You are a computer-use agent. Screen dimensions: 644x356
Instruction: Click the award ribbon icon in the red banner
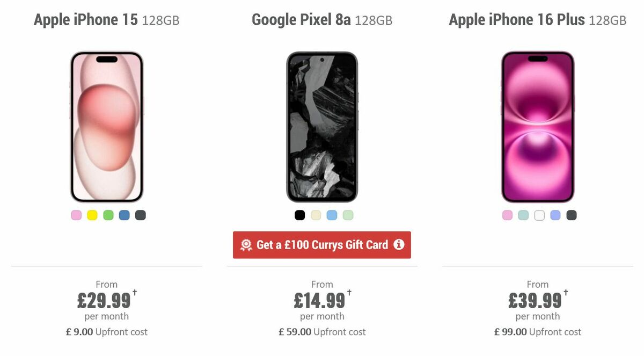[246, 245]
